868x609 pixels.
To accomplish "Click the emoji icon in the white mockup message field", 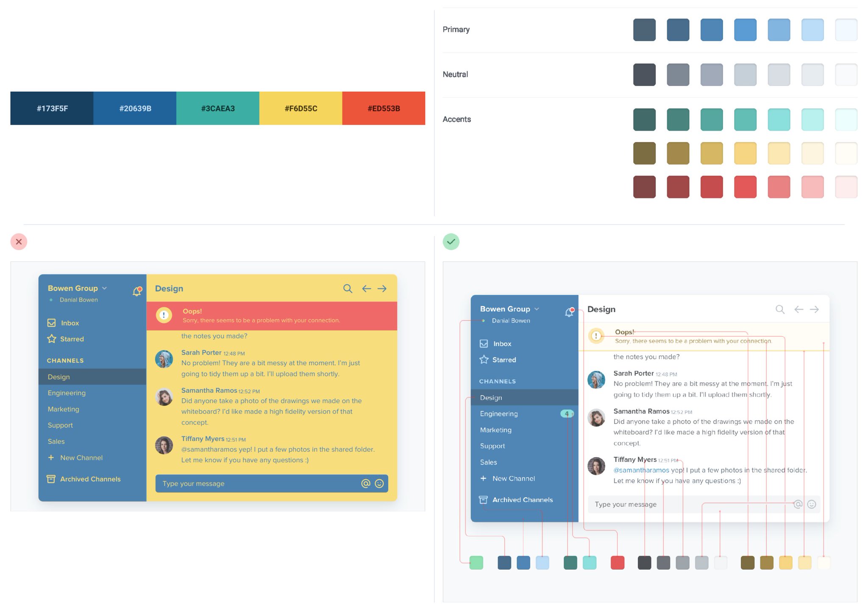I will (812, 504).
